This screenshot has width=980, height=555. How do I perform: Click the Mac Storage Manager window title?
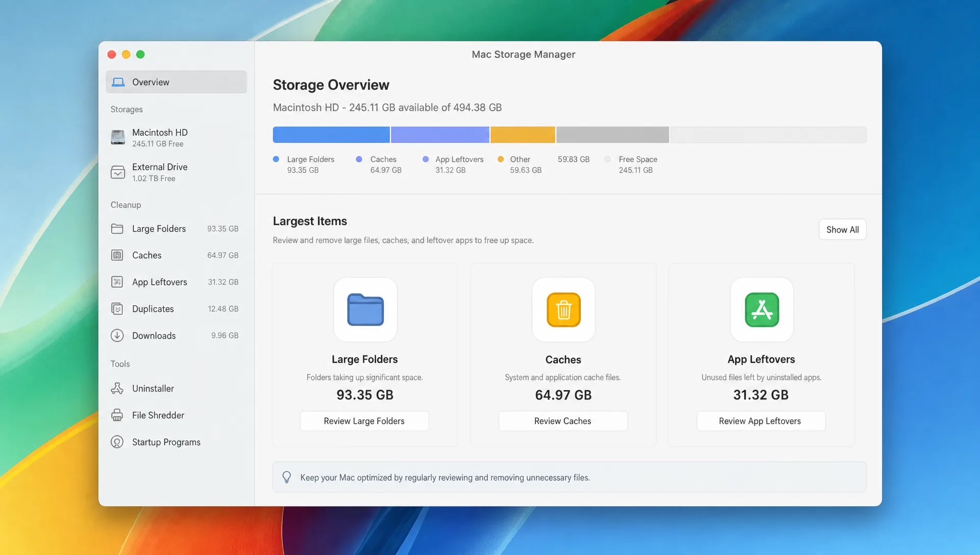pos(523,54)
